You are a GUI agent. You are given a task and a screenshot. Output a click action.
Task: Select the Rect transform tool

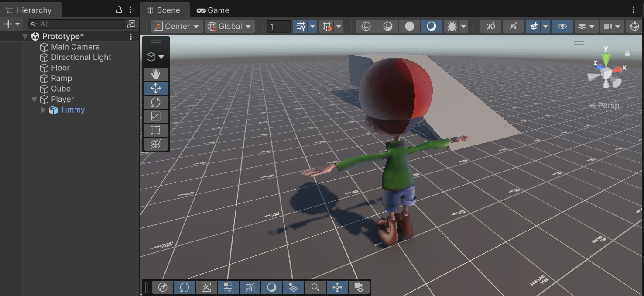coord(156,130)
